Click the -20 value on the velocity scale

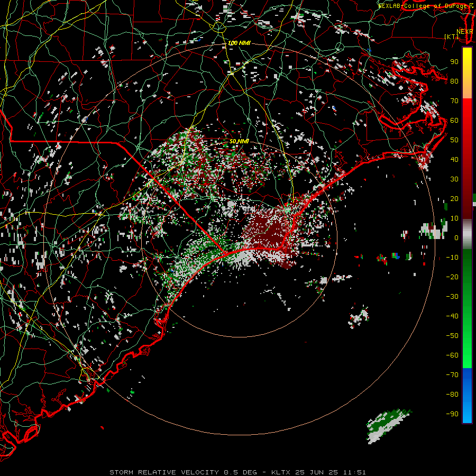click(452, 277)
